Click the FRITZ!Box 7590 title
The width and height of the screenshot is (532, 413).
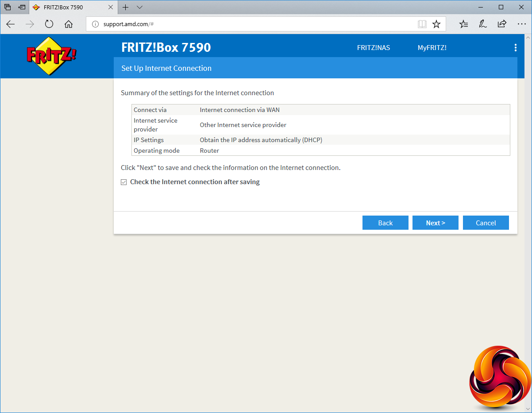(x=166, y=47)
